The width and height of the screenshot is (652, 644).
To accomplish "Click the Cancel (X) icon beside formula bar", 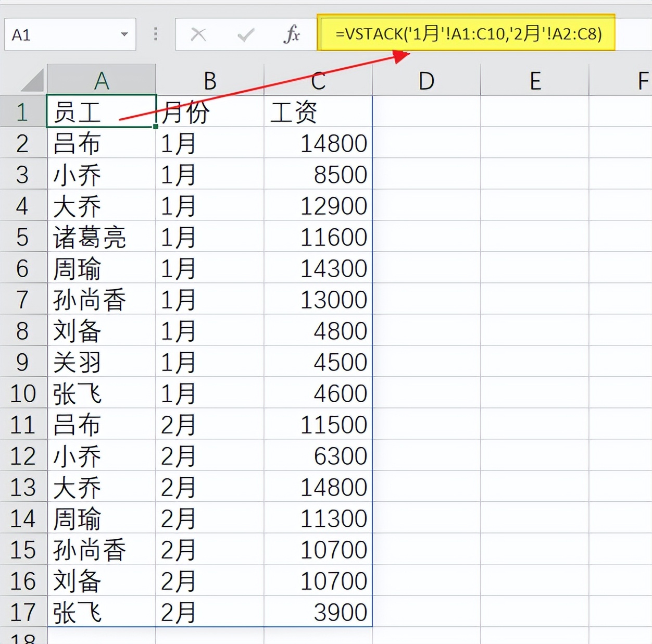I will (199, 34).
